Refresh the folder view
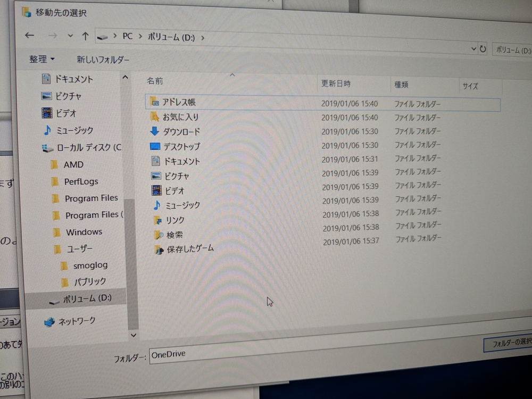The width and height of the screenshot is (532, 399). tap(483, 49)
